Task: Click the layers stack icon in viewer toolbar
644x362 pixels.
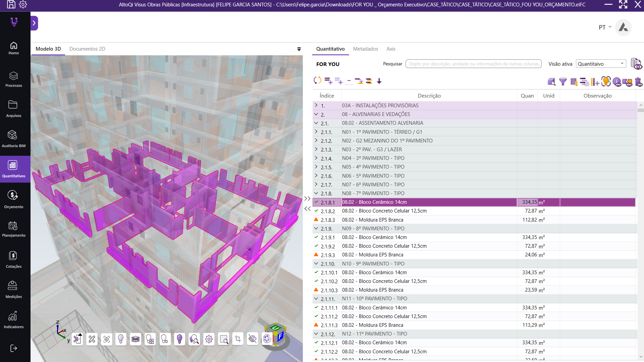Action: 136,339
